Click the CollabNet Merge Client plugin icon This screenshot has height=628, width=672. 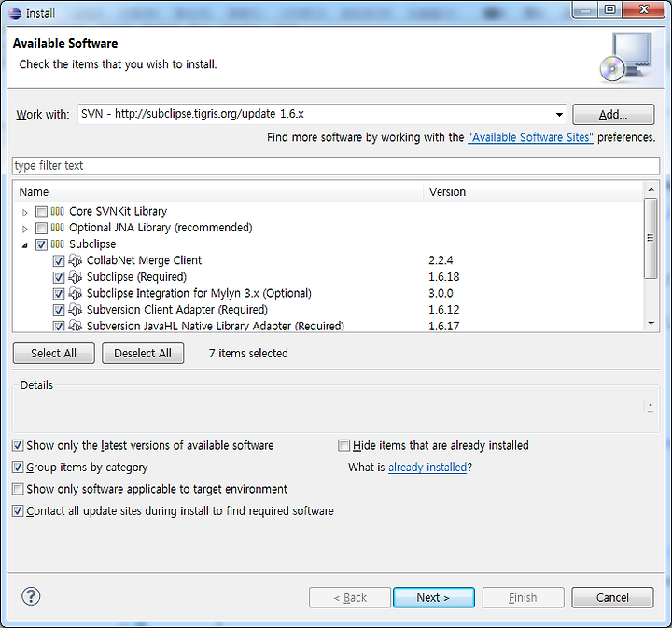point(75,260)
